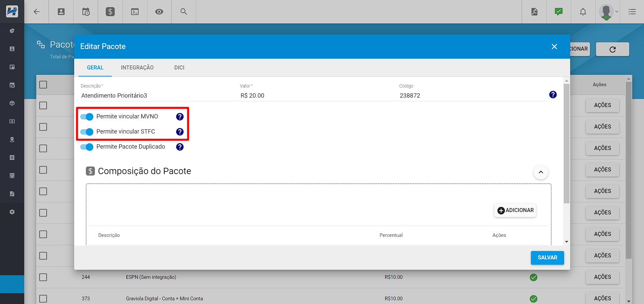Open the list menu icon at top right
This screenshot has width=644, height=304.
(632, 12)
